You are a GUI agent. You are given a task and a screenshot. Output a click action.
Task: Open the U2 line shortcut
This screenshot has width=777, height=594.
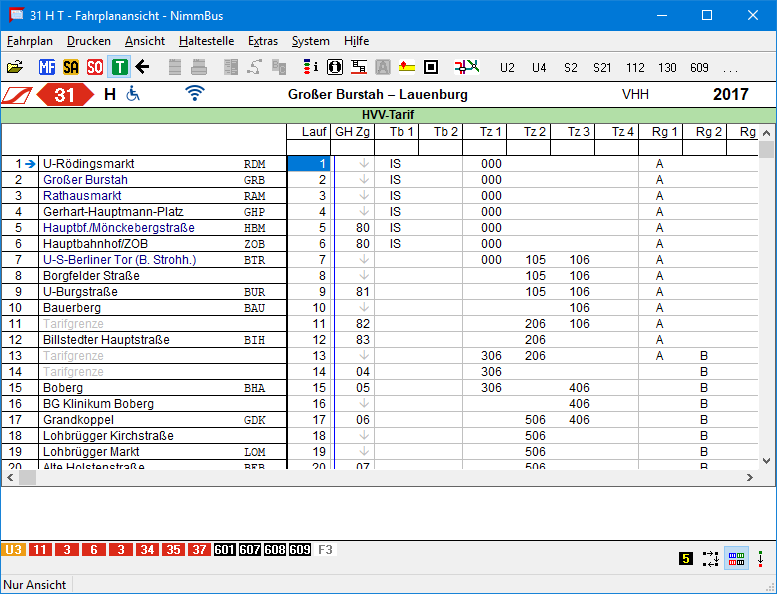click(508, 68)
